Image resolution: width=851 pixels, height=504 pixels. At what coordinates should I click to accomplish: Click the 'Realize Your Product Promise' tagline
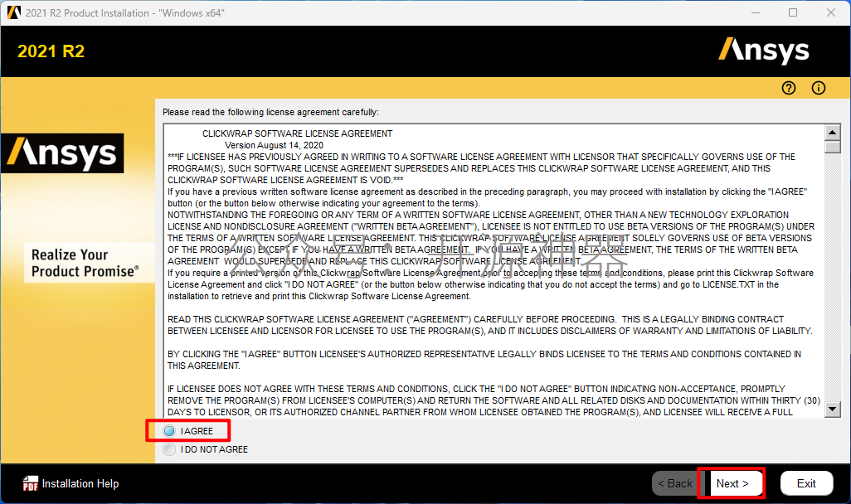click(x=85, y=263)
